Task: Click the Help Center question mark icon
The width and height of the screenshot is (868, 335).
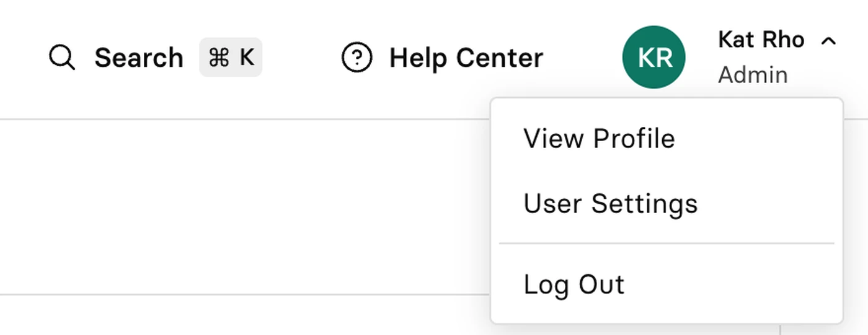Action: [357, 58]
